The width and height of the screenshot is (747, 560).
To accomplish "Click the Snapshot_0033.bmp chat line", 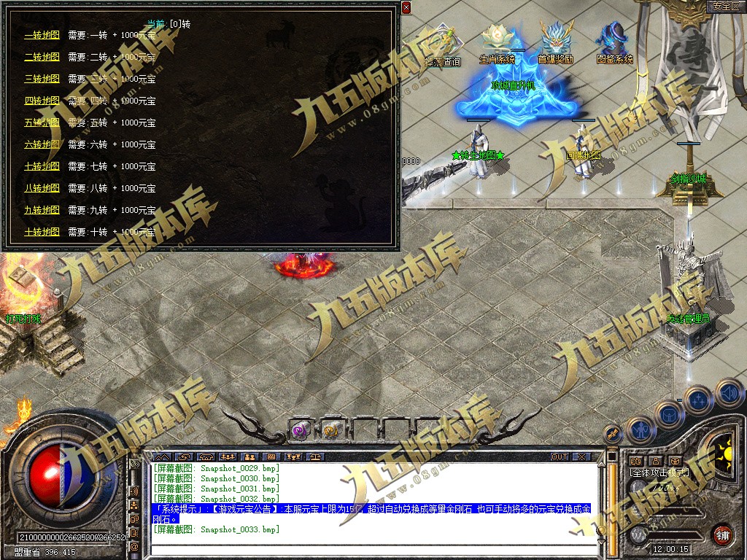I will click(216, 529).
